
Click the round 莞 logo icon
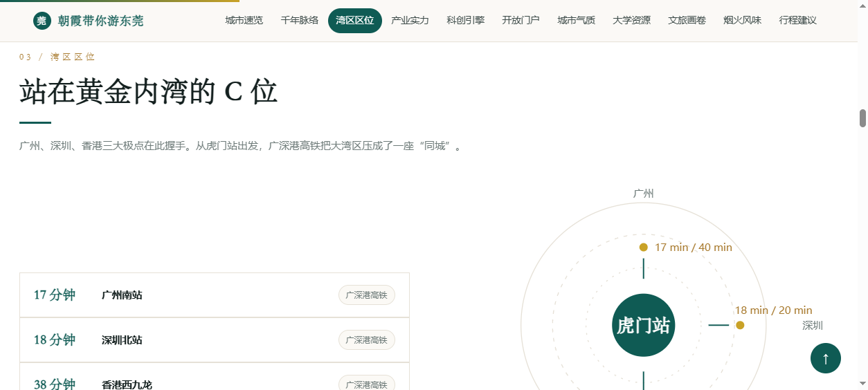tap(42, 21)
